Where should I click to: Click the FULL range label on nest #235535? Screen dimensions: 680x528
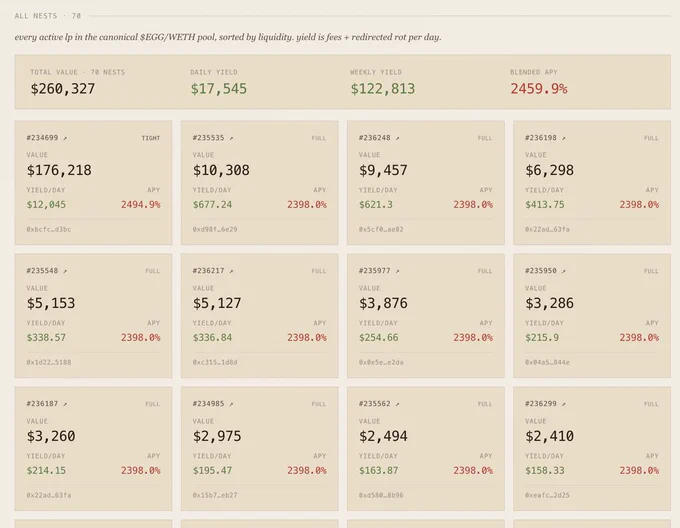tap(319, 138)
